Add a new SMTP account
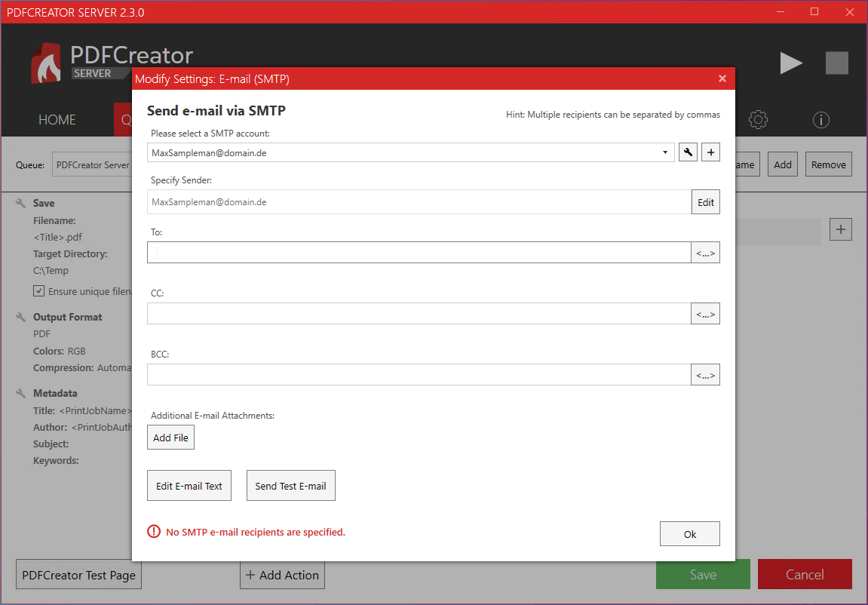The image size is (868, 605). [711, 152]
